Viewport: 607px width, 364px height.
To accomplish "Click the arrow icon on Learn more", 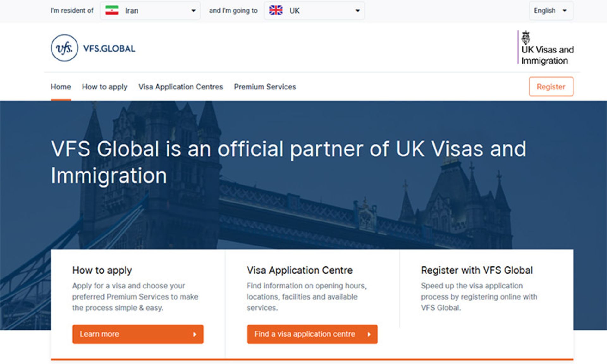I will click(x=195, y=334).
